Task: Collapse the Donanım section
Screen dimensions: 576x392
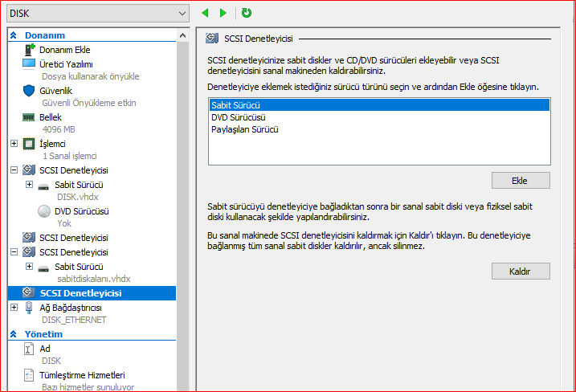Action: click(14, 35)
